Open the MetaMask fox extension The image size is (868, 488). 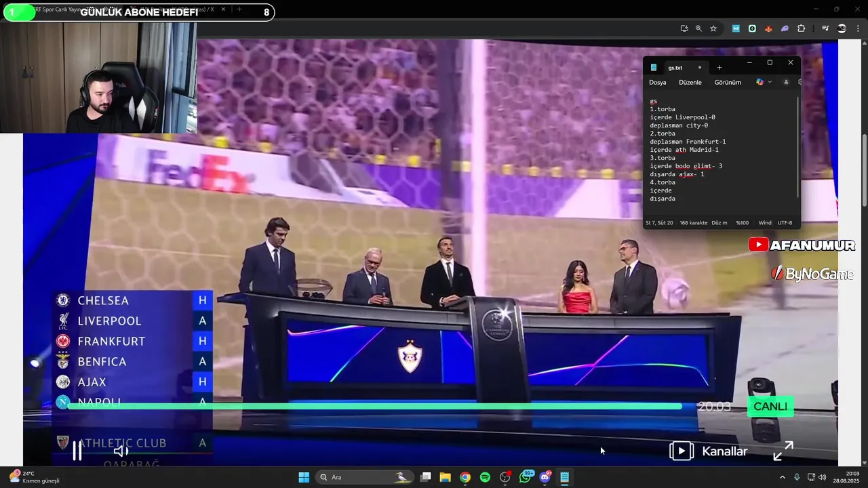768,28
